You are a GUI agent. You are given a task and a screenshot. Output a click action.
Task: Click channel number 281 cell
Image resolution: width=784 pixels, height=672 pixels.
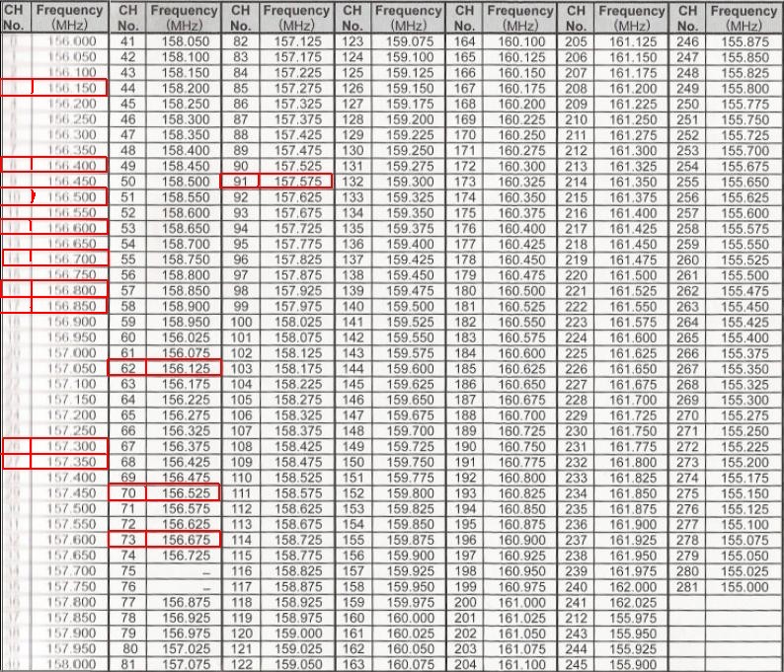point(689,586)
